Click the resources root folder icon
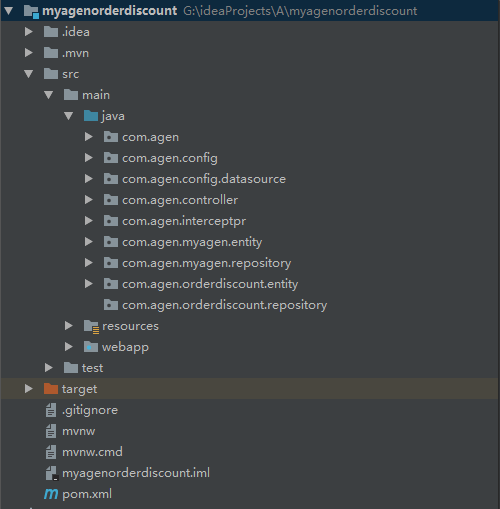The image size is (500, 509). 91,327
